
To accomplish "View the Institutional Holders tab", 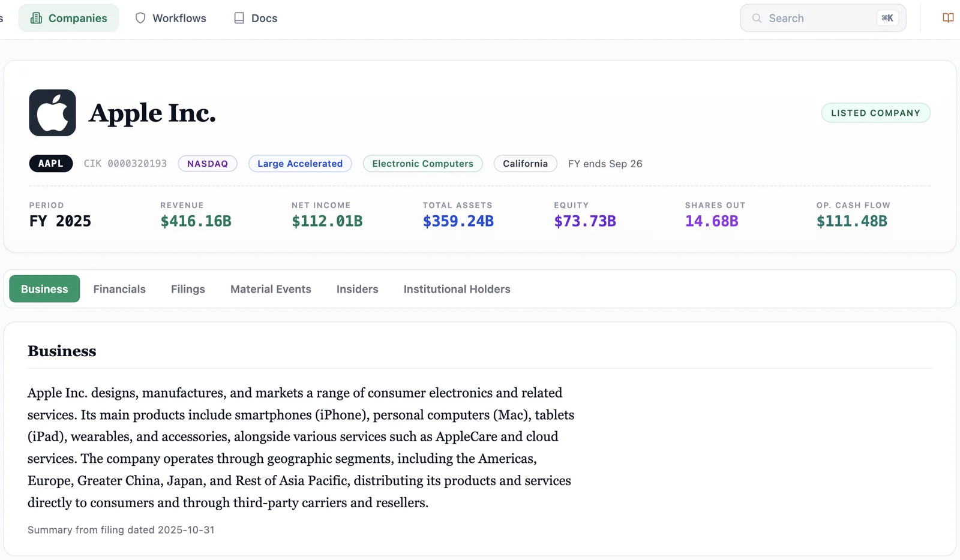I will pos(457,289).
